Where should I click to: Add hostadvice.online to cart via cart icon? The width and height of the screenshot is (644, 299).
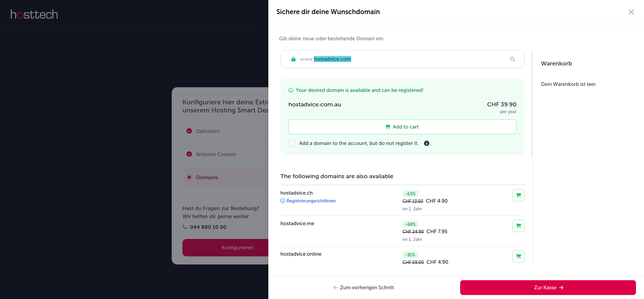519,256
